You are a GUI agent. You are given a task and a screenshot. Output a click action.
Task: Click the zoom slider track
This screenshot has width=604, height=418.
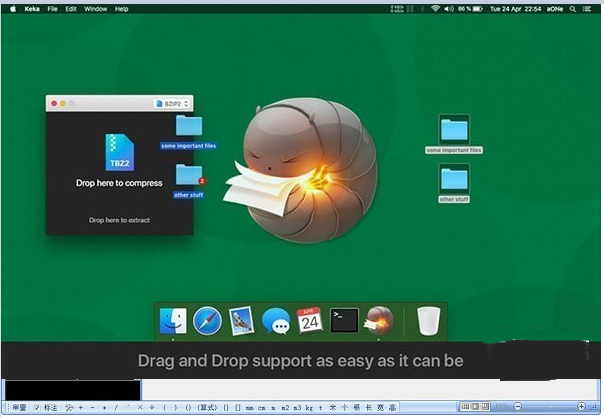(550, 406)
